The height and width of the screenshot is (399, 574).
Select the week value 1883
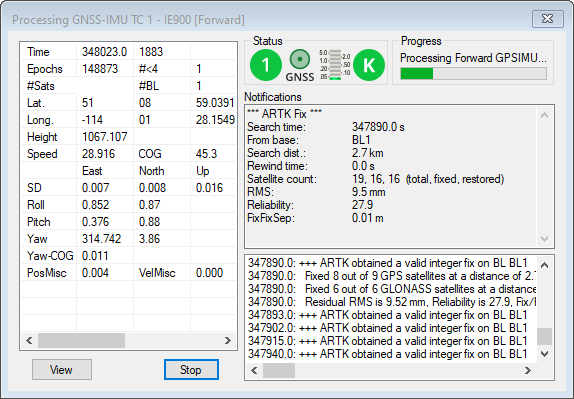151,52
